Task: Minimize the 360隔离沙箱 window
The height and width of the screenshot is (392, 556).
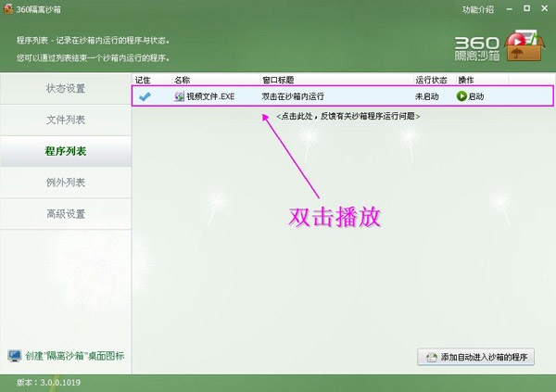Action: point(510,9)
